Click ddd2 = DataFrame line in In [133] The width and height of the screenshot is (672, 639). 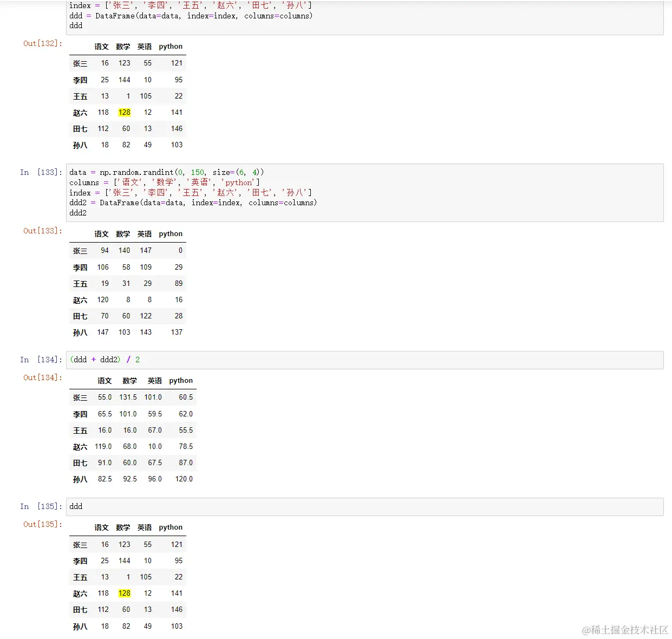193,203
